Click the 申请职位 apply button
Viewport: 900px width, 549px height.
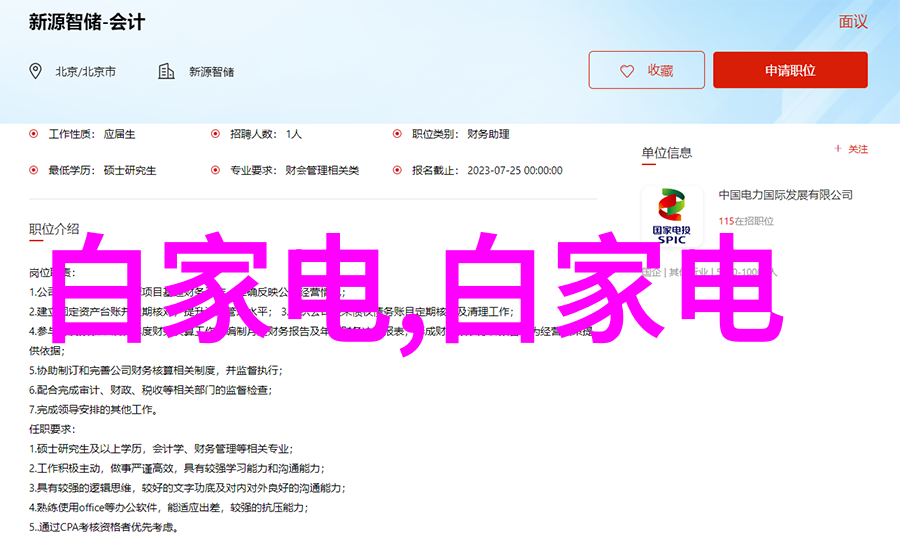pyautogui.click(x=790, y=70)
